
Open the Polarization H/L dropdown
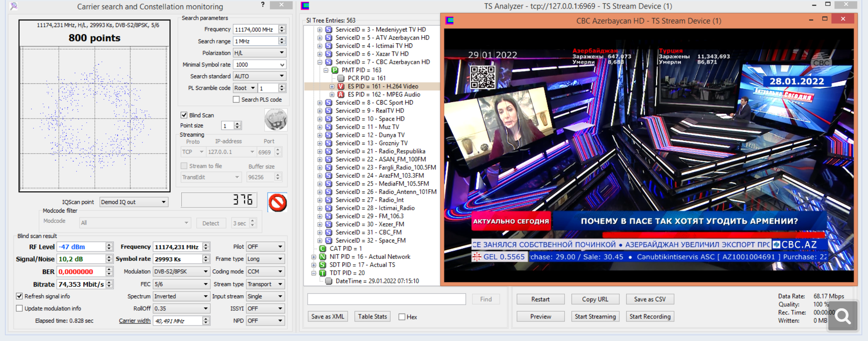tap(259, 53)
